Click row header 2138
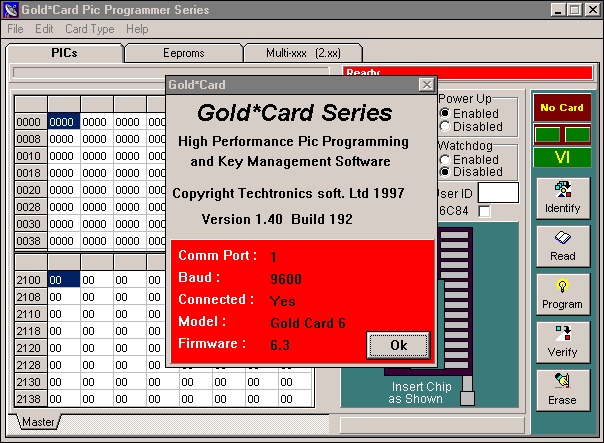604x443 pixels. coord(31,398)
